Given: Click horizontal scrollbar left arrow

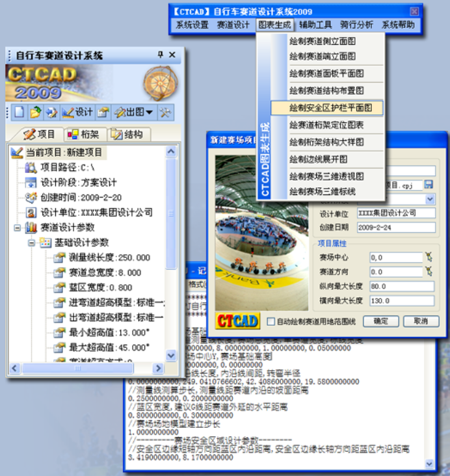Looking at the screenshot, I should tap(14, 368).
